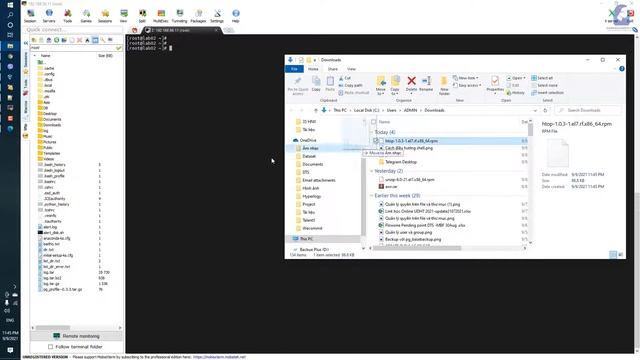Viewport: 640px width, 360px height.
Task: Click the Help icon in MobaXterm toolbar
Action: coord(236,16)
